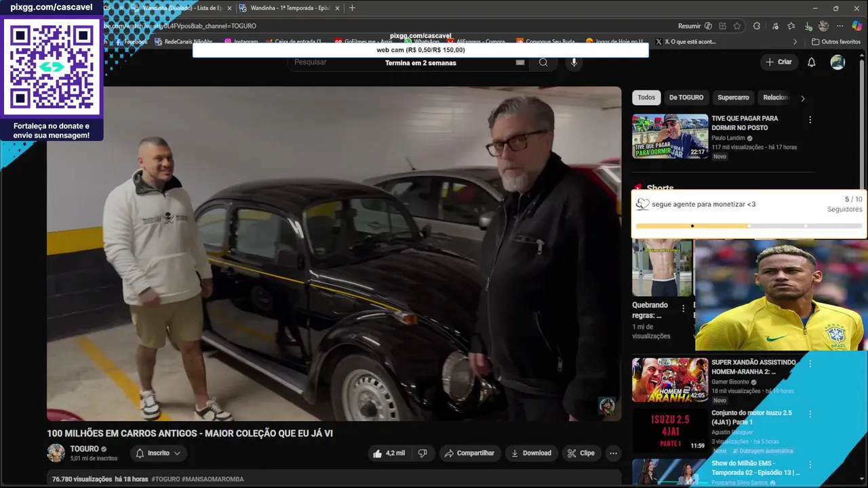Open options for TIVE QUE PAGAR video
Viewport: 868px width, 488px height.
point(810,120)
